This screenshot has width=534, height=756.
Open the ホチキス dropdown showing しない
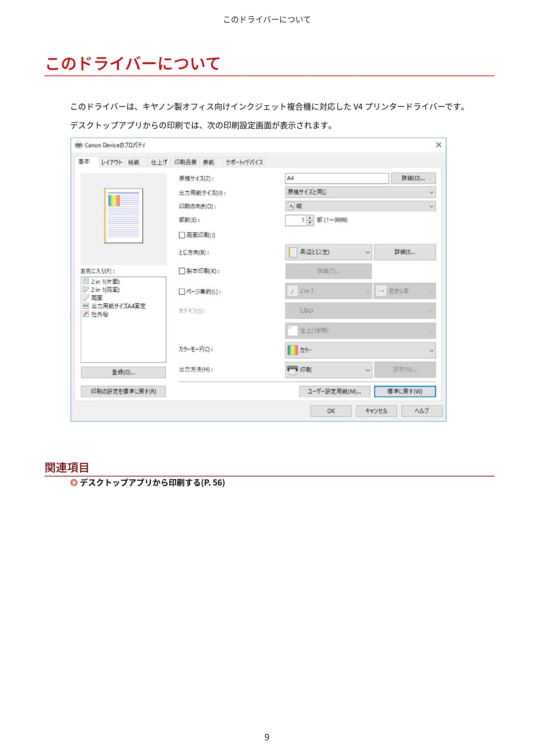coord(360,311)
